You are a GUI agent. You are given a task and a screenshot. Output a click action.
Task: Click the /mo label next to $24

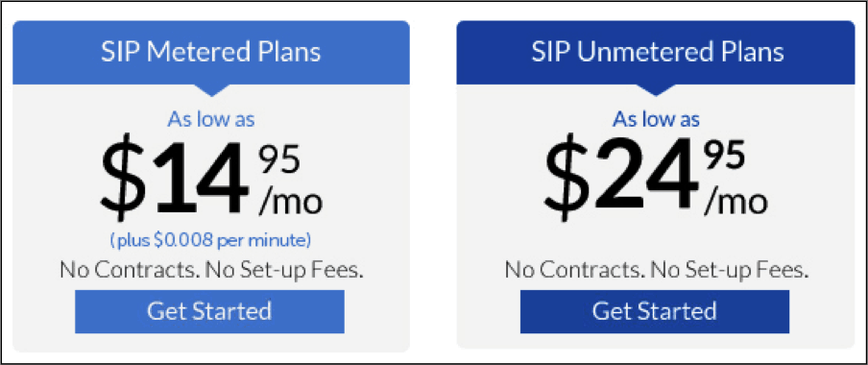click(x=735, y=202)
